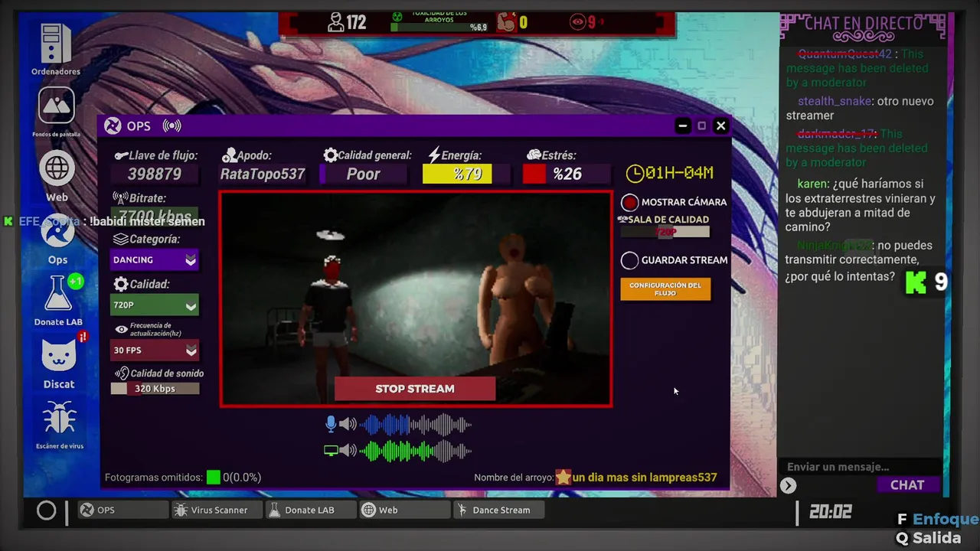Mute the microphone speaker icon
The height and width of the screenshot is (551, 980).
tap(348, 424)
